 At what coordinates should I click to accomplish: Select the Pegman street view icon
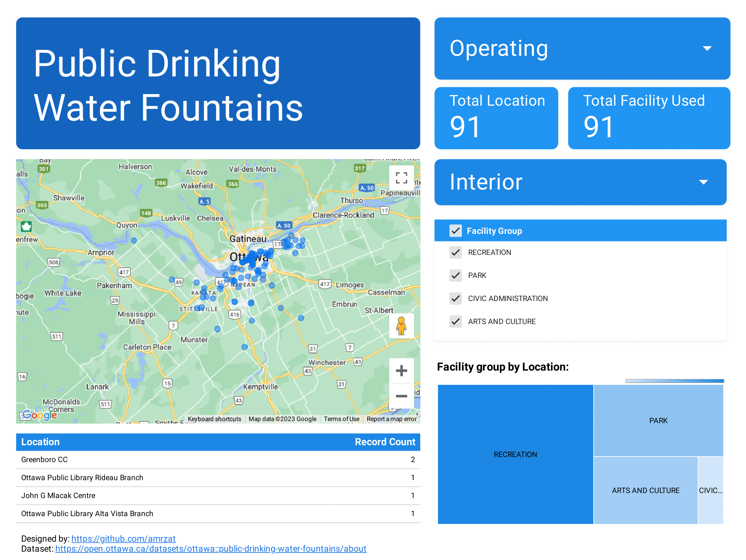tap(402, 326)
